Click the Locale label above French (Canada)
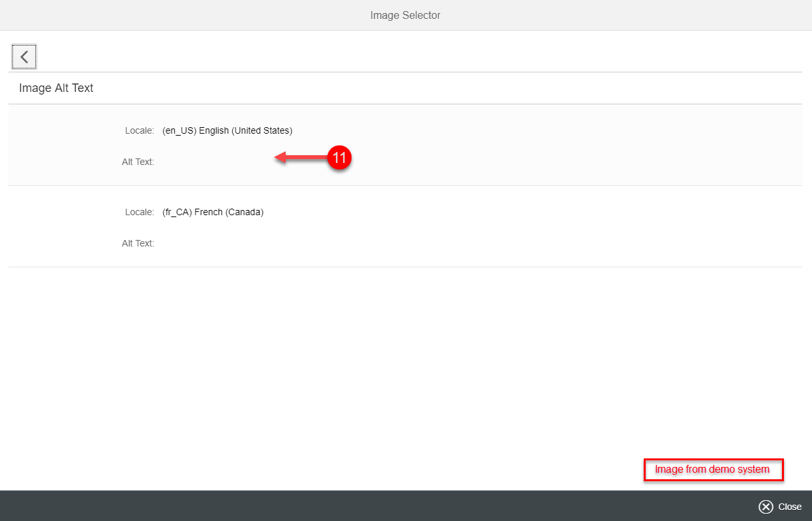This screenshot has height=521, width=812. (x=140, y=212)
